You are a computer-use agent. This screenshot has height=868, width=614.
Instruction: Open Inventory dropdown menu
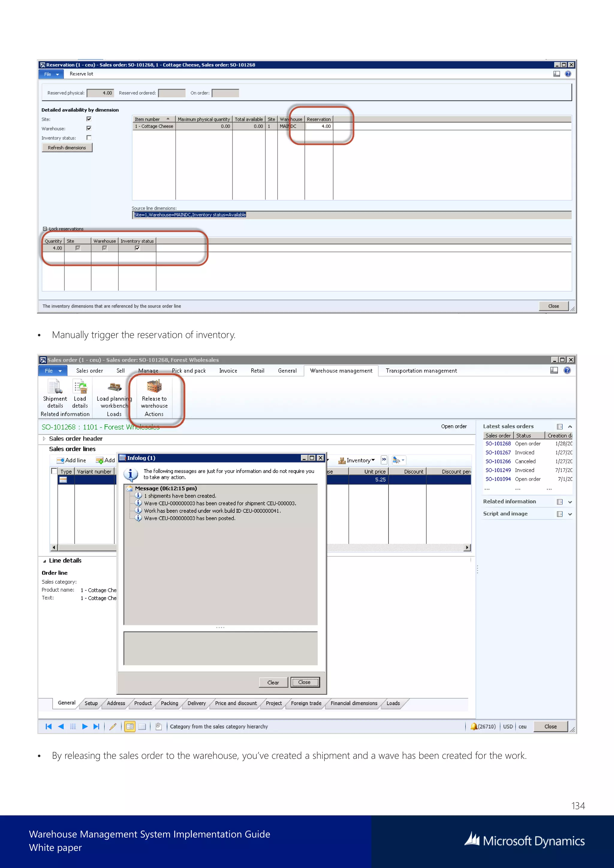[x=356, y=460]
